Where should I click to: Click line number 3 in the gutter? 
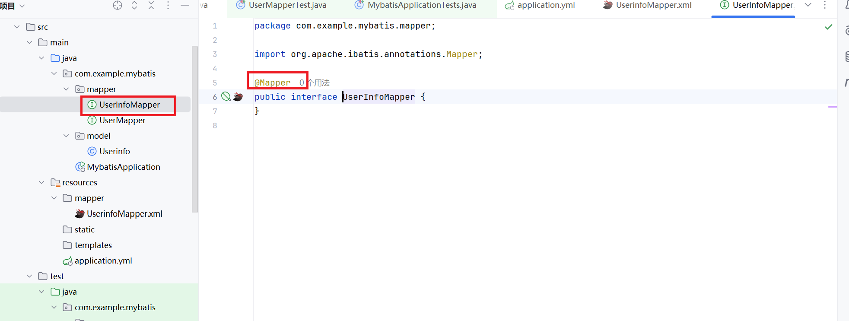(x=215, y=54)
